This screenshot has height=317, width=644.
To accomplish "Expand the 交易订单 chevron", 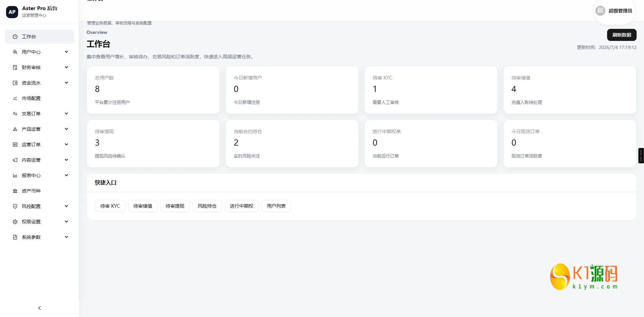I will tap(66, 113).
